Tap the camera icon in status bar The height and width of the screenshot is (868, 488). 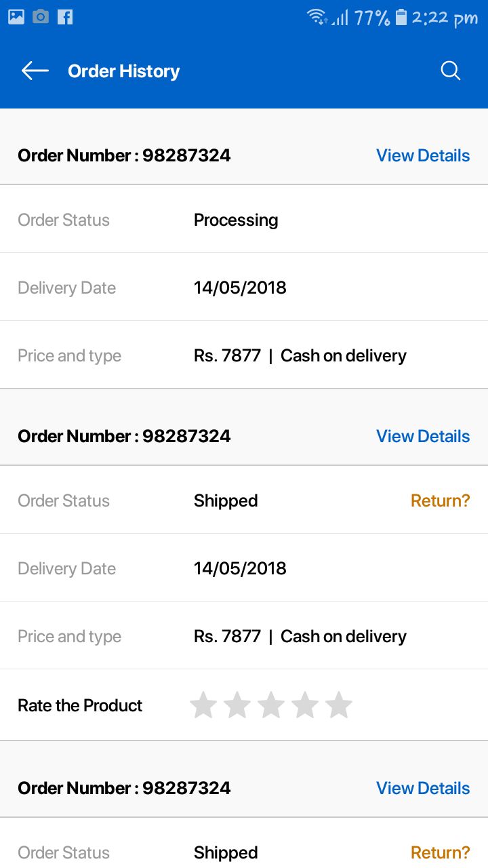41,17
